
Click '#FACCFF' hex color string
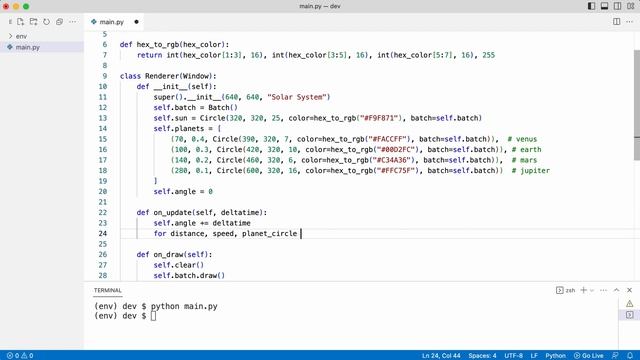tap(387, 139)
